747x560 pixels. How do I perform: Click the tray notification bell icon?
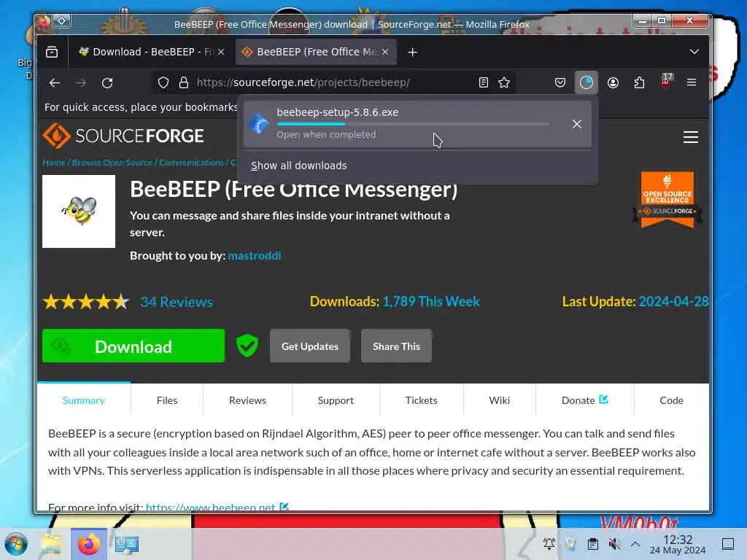[549, 544]
